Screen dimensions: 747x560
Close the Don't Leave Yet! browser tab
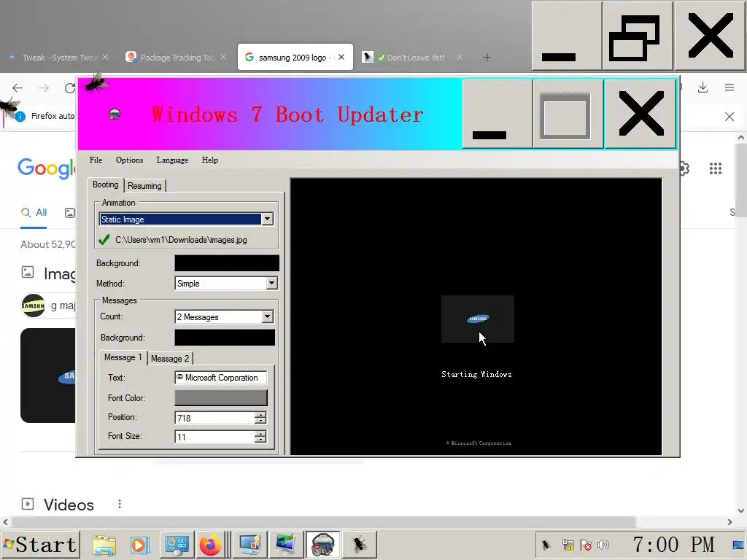pos(460,57)
